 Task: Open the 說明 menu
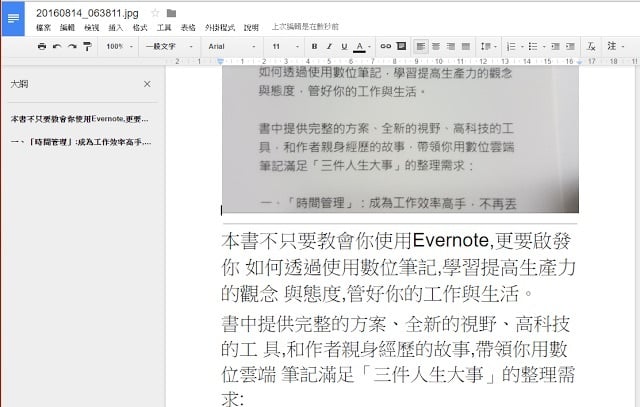tap(251, 27)
